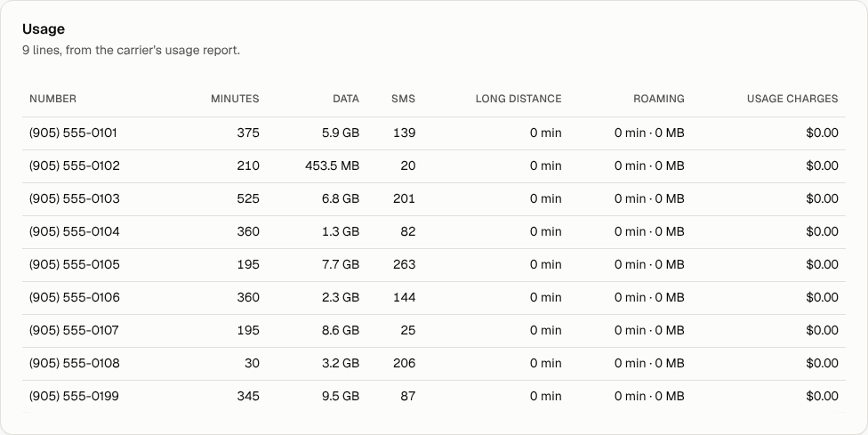This screenshot has height=435, width=868.
Task: Select line (905) 555-0108
Action: [x=434, y=364]
